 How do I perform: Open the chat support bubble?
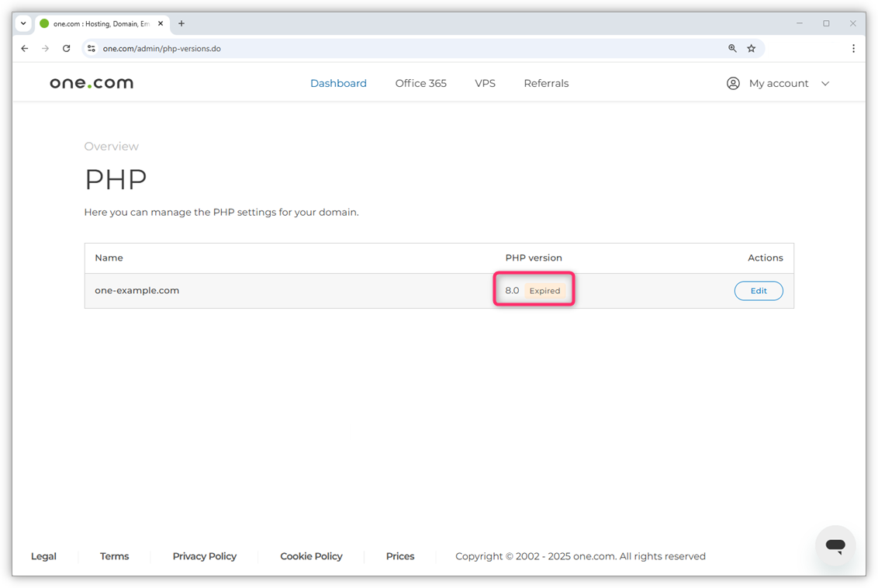835,545
